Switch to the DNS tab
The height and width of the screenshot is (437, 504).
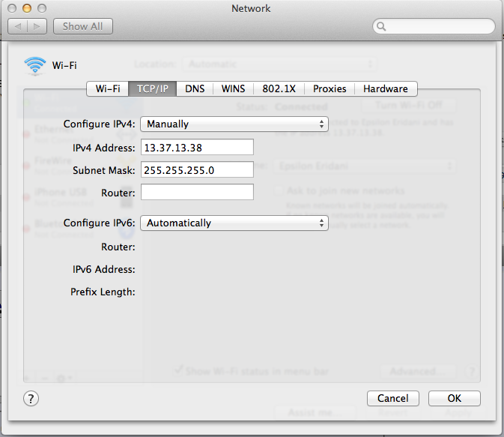(195, 88)
